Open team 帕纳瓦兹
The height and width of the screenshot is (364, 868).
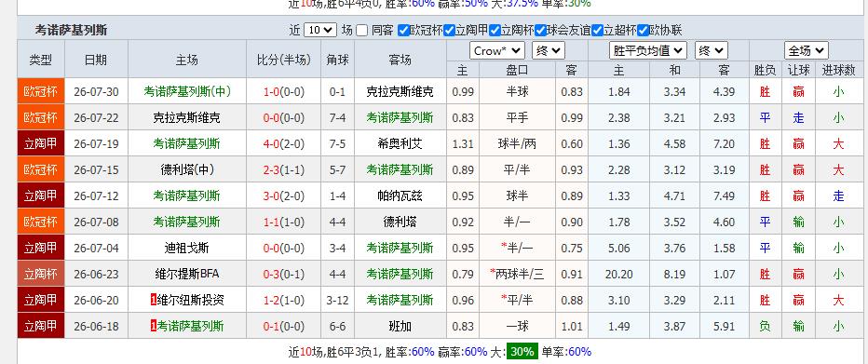click(x=400, y=195)
